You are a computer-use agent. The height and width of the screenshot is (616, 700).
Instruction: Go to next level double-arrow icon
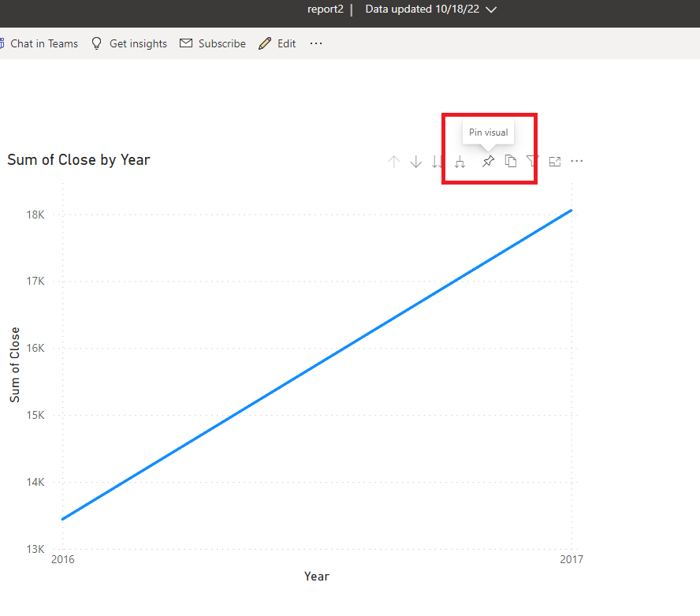437,162
